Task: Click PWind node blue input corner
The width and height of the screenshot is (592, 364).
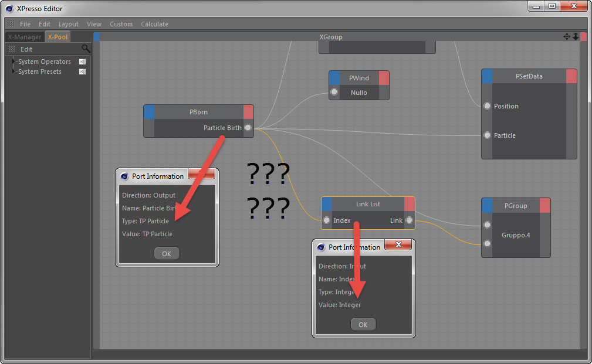Action: pos(334,78)
